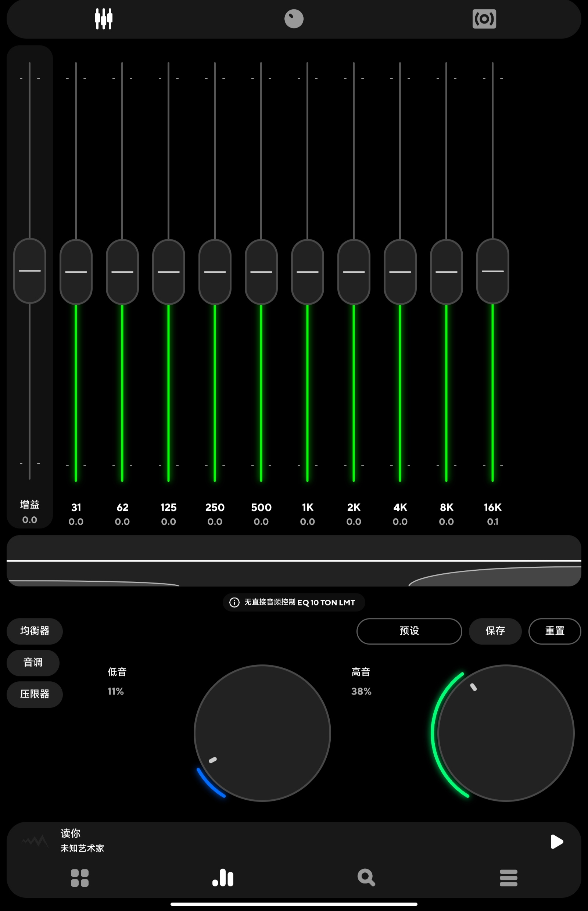Open the speaker reverb tab icon
This screenshot has width=588, height=911.
tap(484, 19)
